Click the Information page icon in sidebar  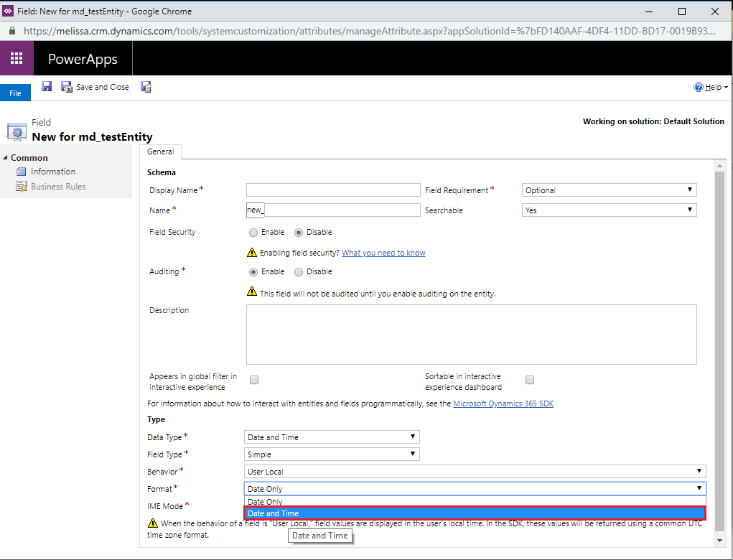pos(21,172)
